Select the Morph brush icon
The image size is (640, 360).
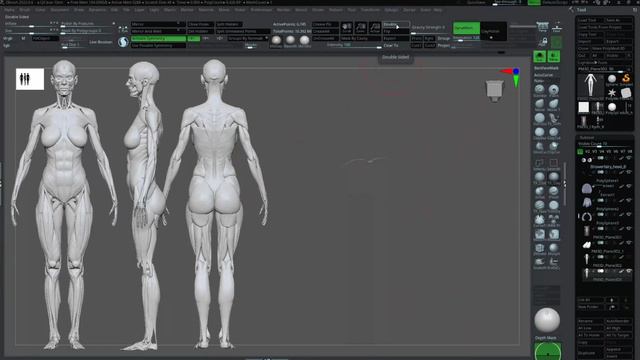click(553, 249)
